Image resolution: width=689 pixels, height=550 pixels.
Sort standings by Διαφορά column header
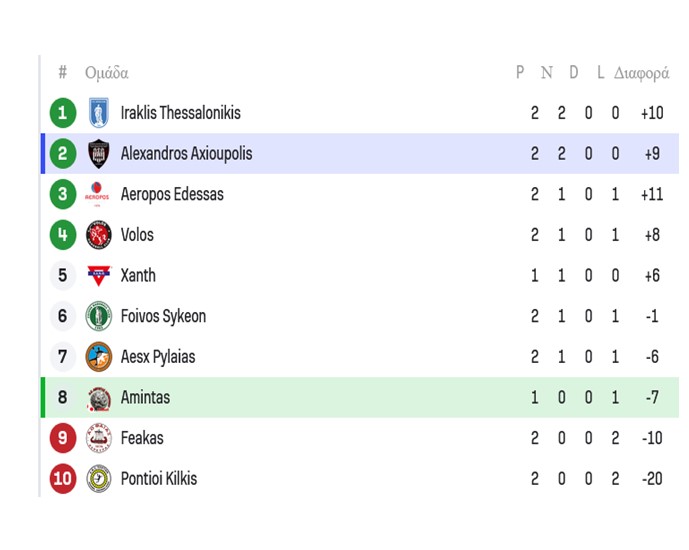pos(641,73)
